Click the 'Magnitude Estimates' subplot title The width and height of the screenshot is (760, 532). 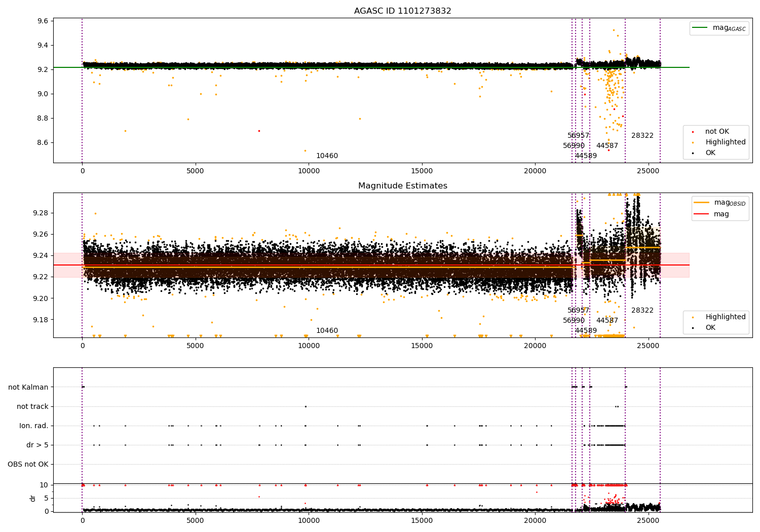pyautogui.click(x=402, y=186)
